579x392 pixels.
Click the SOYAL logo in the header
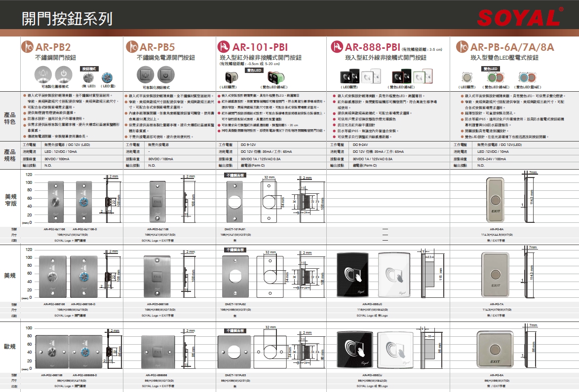(x=520, y=17)
